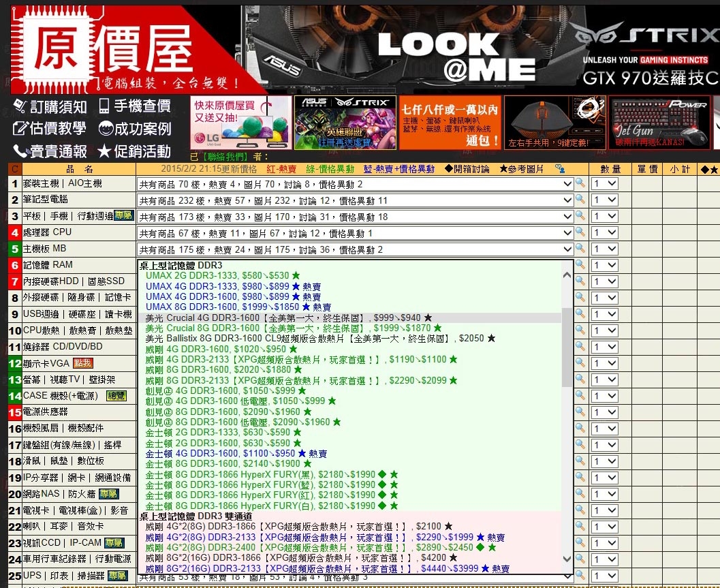
Task: Open the 成功案例 page
Action: (135, 129)
